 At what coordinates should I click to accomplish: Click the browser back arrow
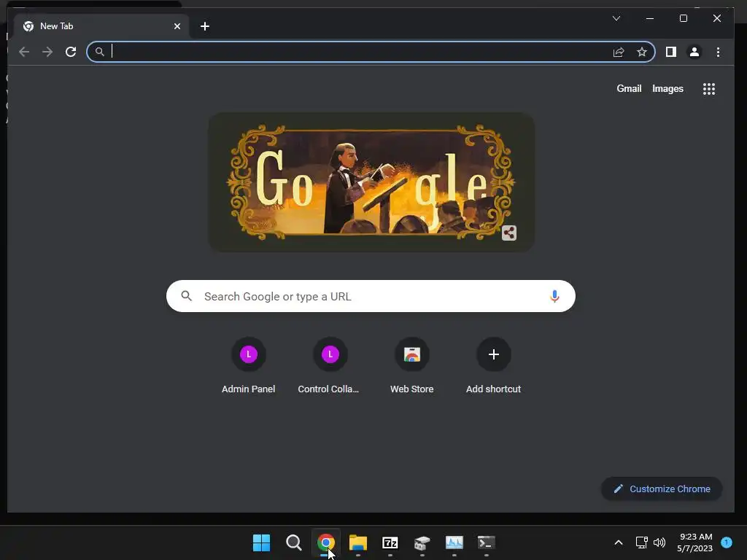pyautogui.click(x=24, y=52)
